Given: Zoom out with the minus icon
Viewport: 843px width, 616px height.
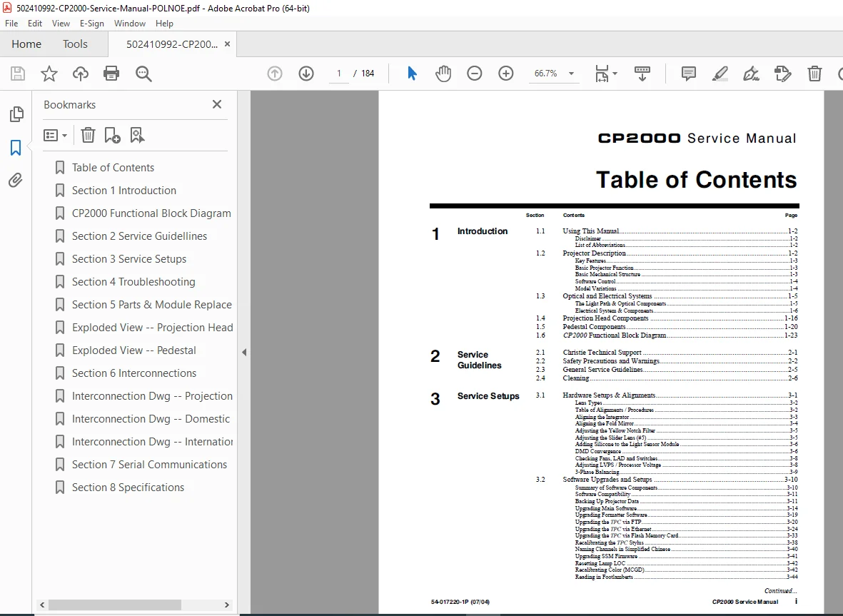Looking at the screenshot, I should (x=474, y=73).
